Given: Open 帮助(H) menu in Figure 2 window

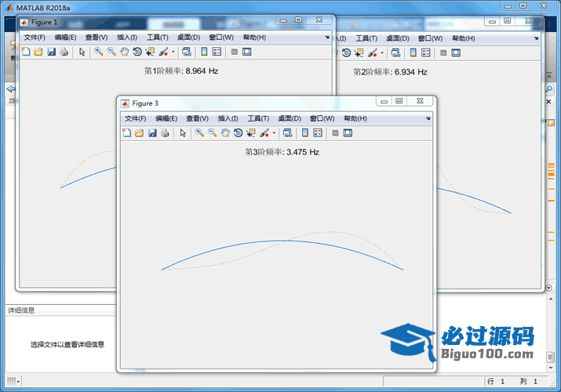Looking at the screenshot, I should tap(464, 38).
